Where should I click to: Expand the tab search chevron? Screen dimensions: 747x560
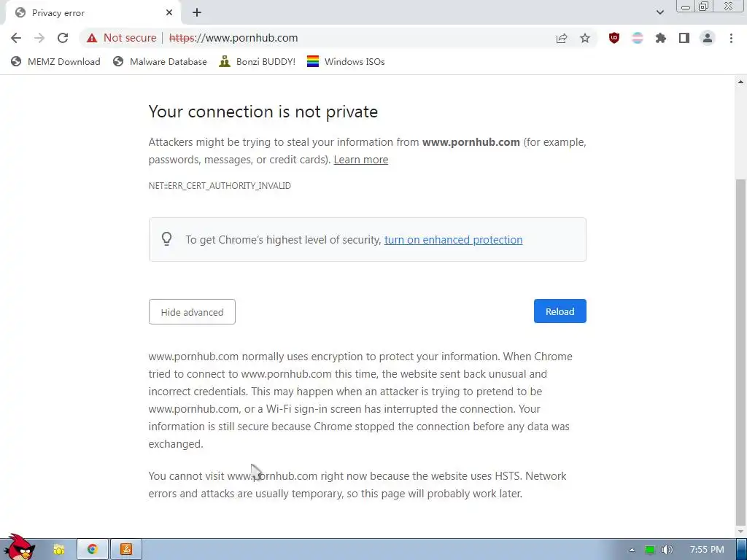660,12
